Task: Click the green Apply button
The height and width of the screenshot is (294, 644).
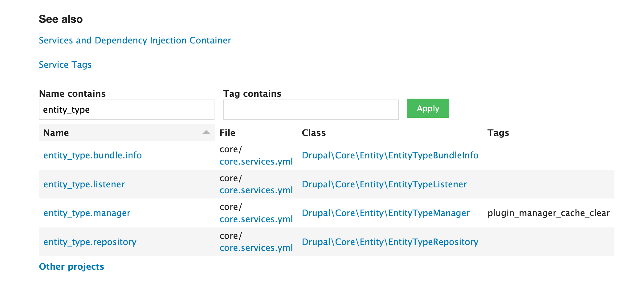Action: 428,108
